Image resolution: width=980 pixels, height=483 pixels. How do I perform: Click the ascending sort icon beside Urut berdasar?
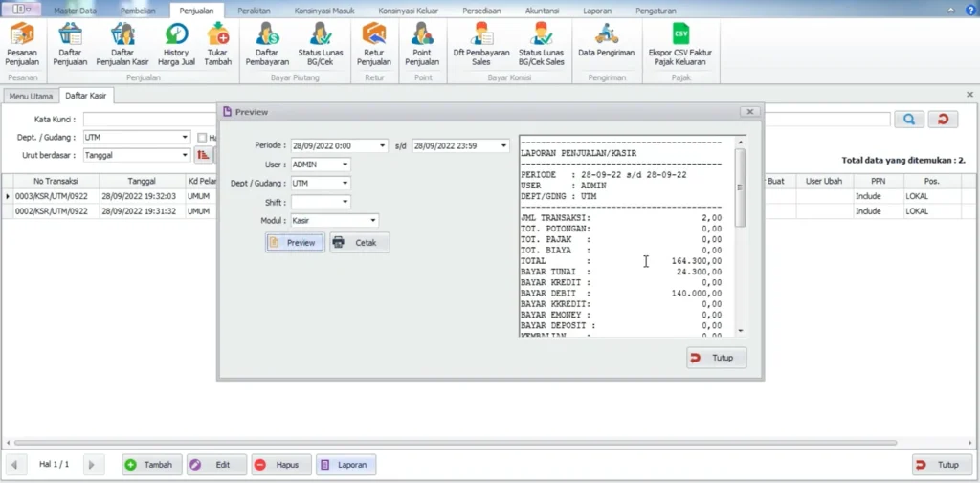203,155
